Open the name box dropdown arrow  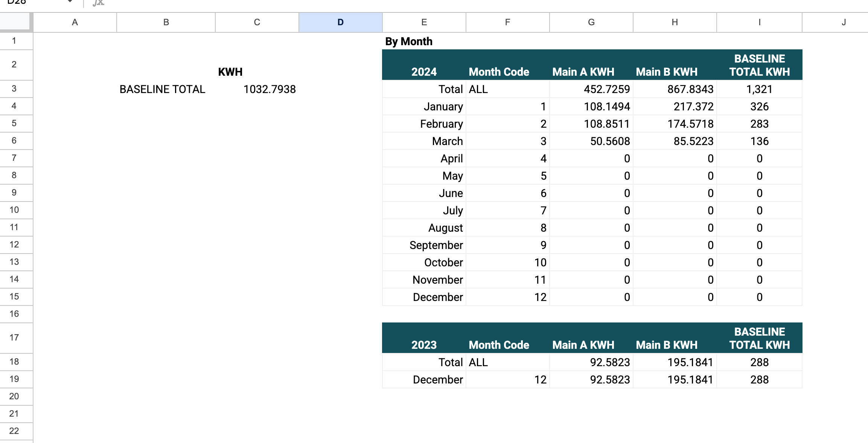click(x=70, y=2)
